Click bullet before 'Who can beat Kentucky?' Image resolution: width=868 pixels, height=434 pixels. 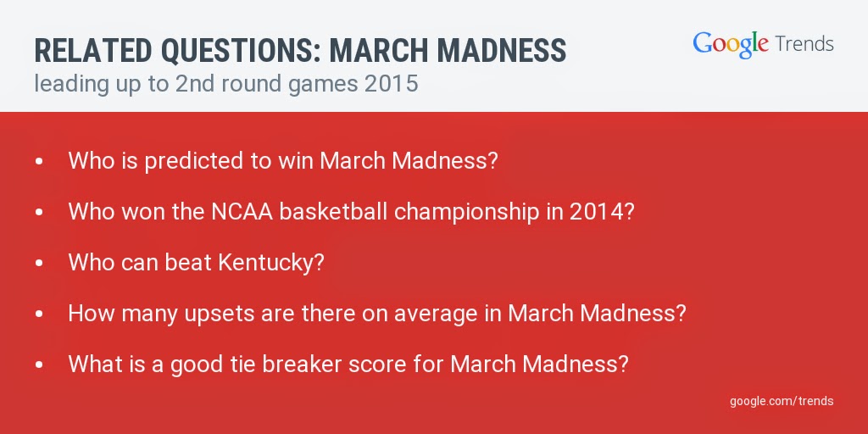(x=40, y=263)
